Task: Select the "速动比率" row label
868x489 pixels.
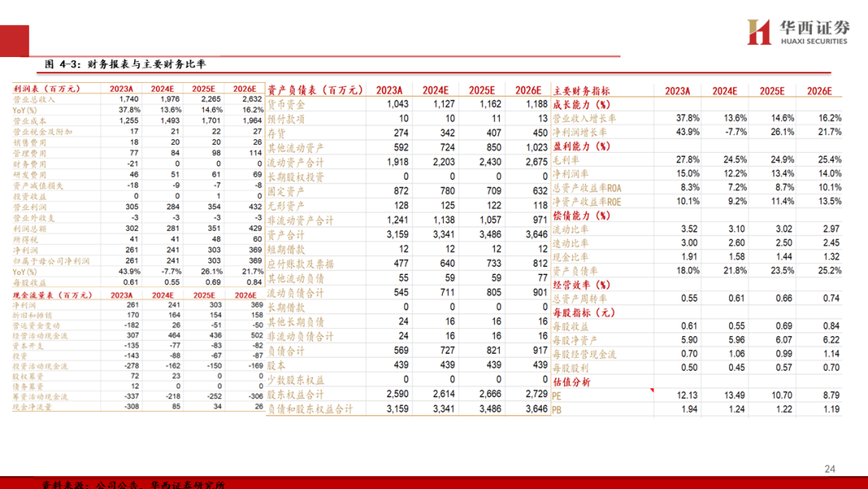Action: (571, 243)
